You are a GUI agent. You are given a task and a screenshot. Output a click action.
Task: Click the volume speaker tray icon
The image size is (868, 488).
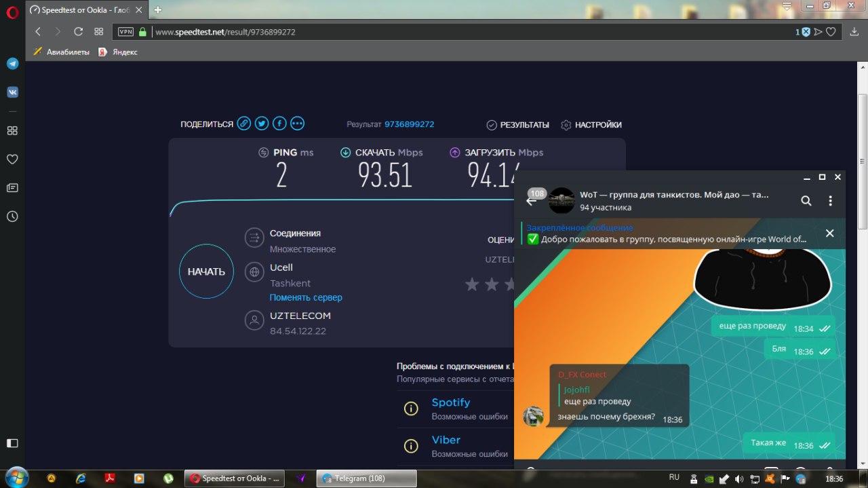pyautogui.click(x=738, y=479)
